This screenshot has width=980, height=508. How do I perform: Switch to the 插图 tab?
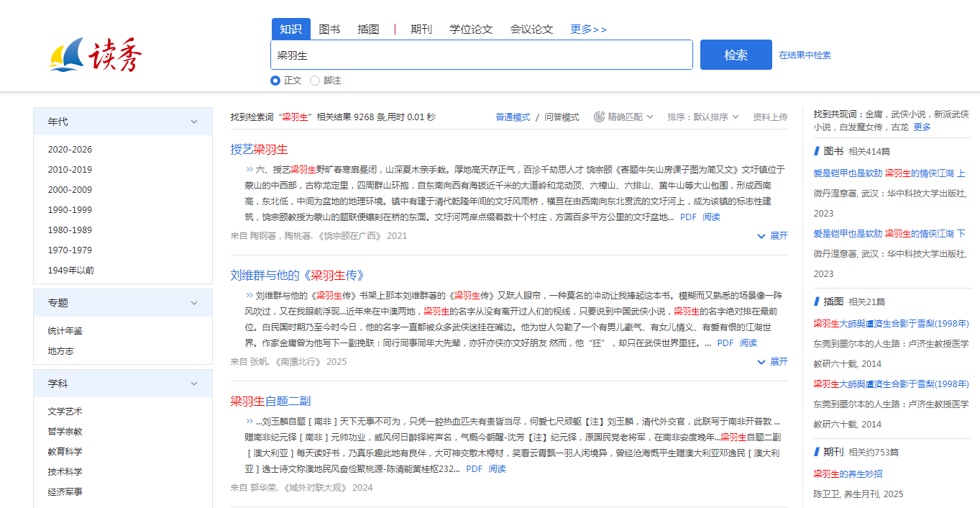[368, 30]
